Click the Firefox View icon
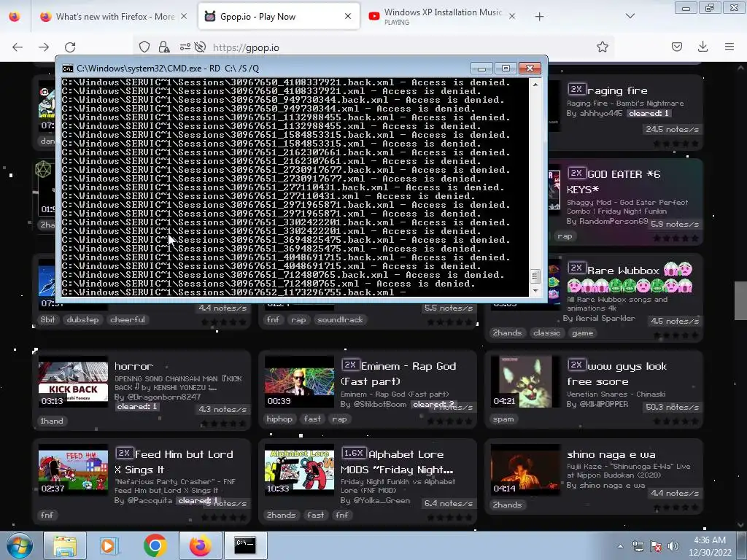The width and height of the screenshot is (747, 560). 15,16
